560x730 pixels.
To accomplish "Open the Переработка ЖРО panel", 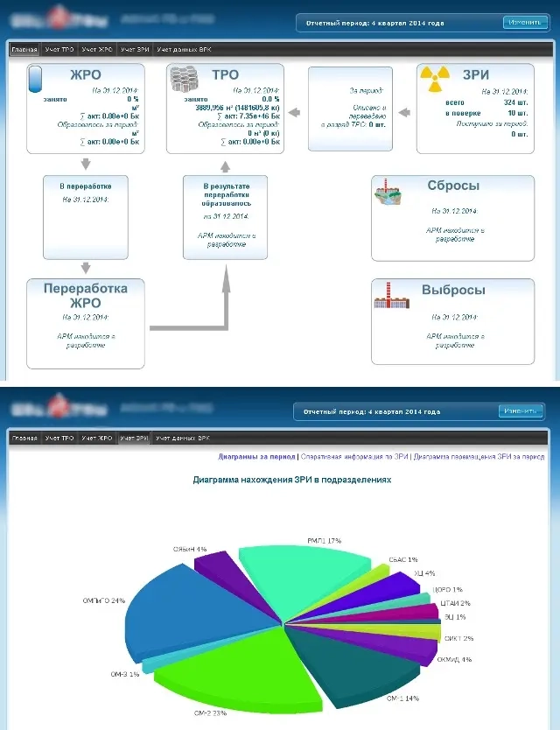I will pos(86,324).
